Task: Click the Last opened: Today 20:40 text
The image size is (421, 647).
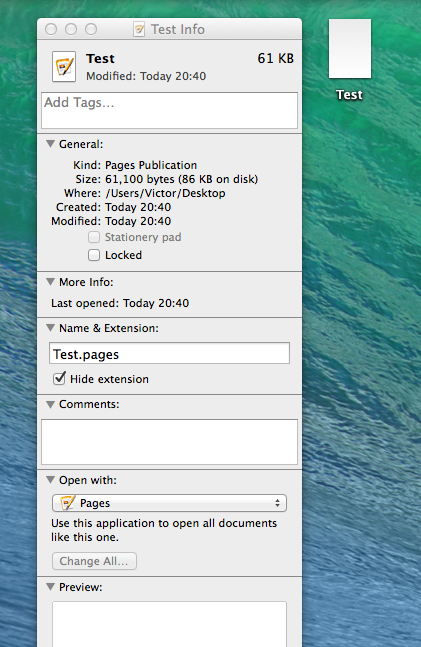Action: click(120, 303)
